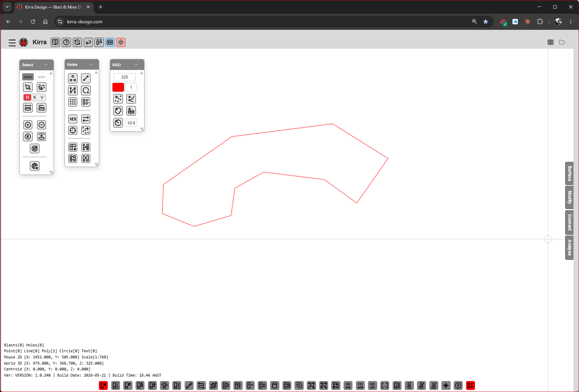This screenshot has width=579, height=392.
Task: Click the zoom to extents icon
Action: [x=42, y=136]
